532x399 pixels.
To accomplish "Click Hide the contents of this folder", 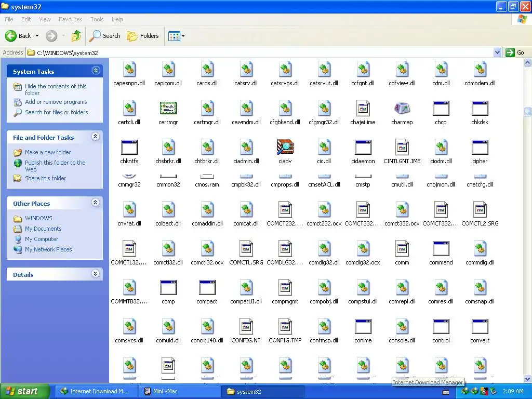I will (x=56, y=89).
